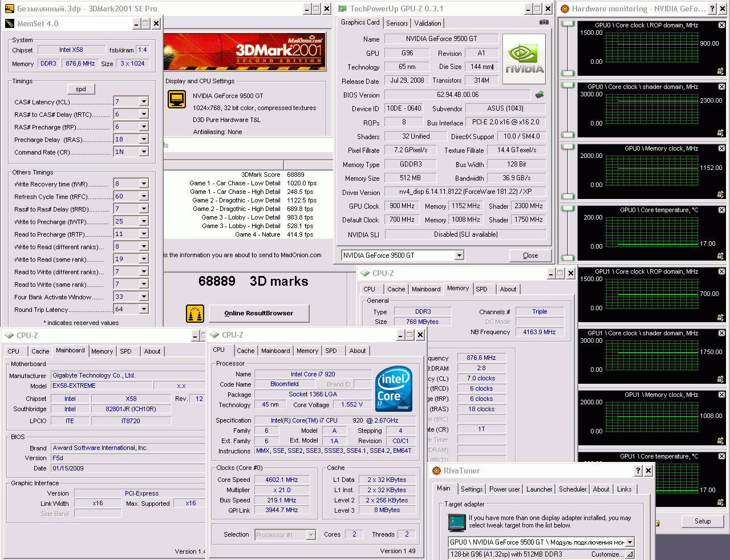
Task: Click the fsb/dram 1:4 field in MemSet
Action: [x=143, y=50]
